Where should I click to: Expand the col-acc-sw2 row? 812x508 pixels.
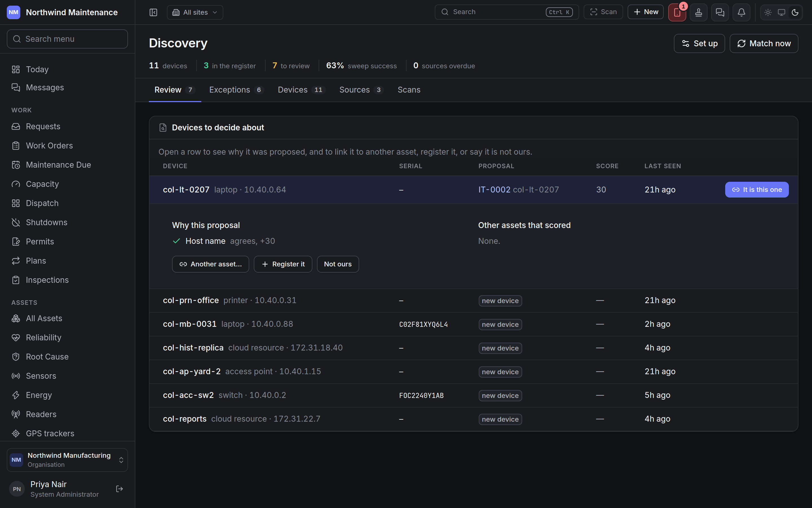[x=473, y=395]
